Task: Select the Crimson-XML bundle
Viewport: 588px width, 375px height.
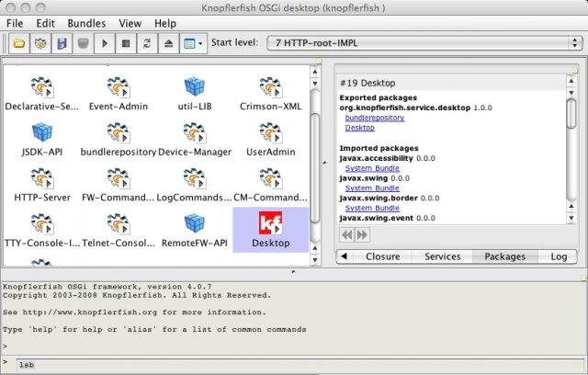Action: 270,94
